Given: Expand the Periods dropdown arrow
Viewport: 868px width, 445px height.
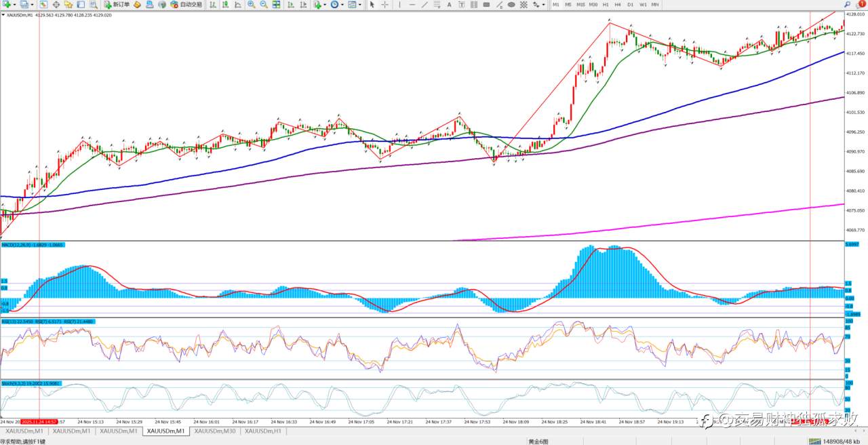Looking at the screenshot, I should coord(343,4).
